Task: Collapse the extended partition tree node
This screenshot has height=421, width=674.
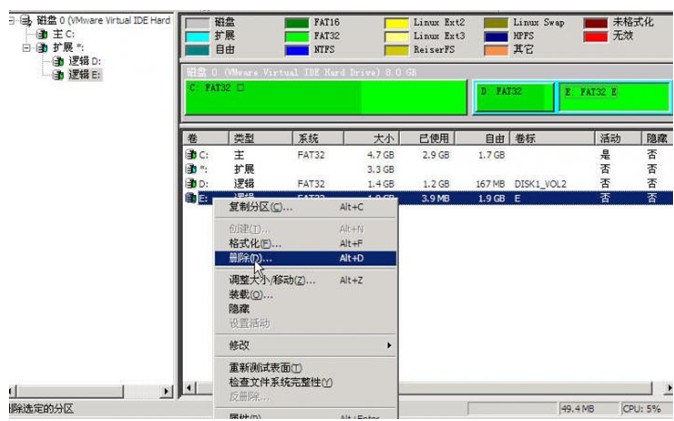Action: coord(27,47)
